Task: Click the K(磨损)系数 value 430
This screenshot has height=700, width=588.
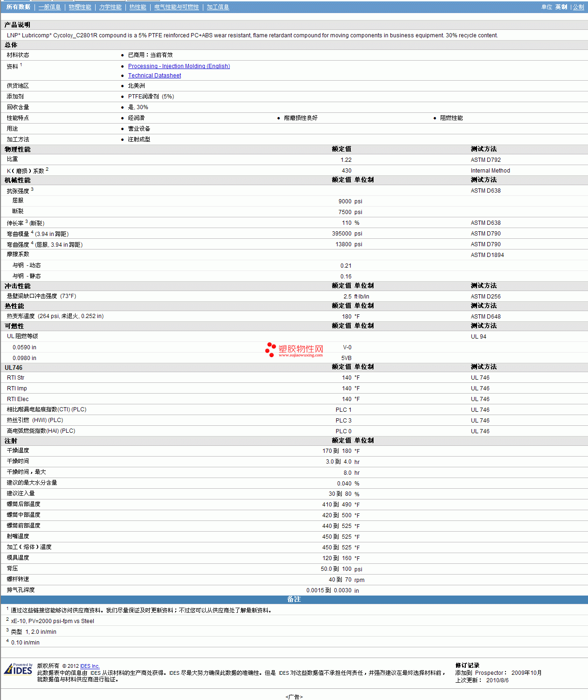Action: (x=346, y=171)
